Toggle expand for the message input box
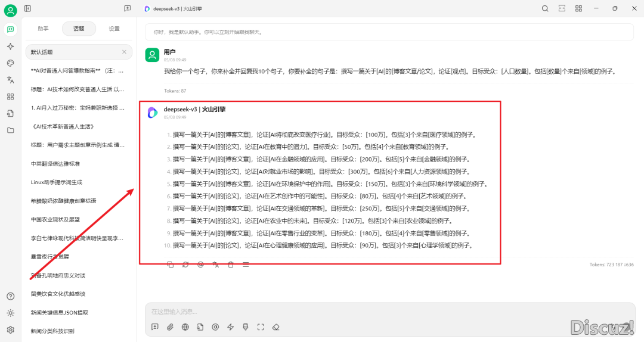This screenshot has height=342, width=644. tap(261, 327)
